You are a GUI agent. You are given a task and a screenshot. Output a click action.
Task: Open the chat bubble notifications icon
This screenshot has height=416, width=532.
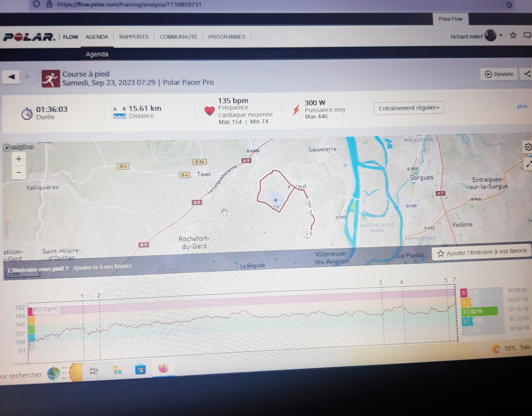pos(527,35)
